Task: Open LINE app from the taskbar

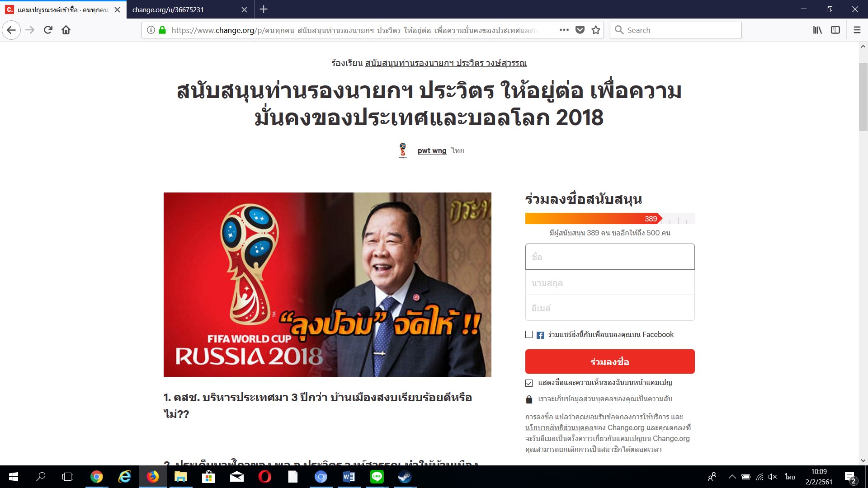Action: point(377,477)
